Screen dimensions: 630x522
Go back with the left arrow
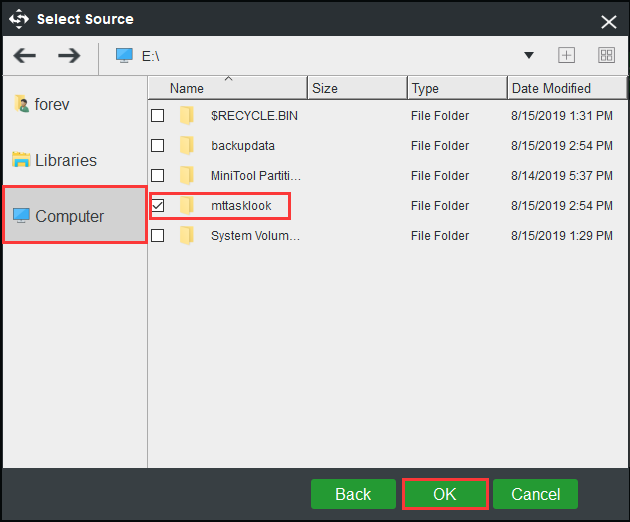click(x=25, y=55)
